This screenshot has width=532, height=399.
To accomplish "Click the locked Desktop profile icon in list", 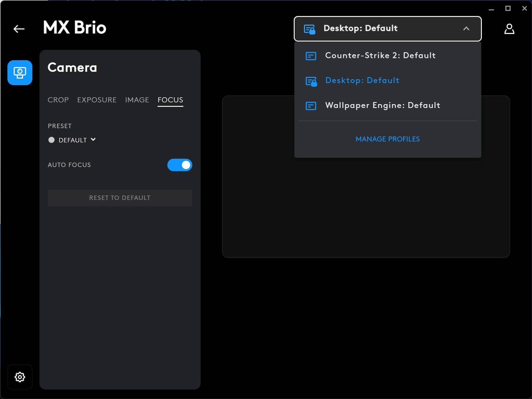I will 311,81.
